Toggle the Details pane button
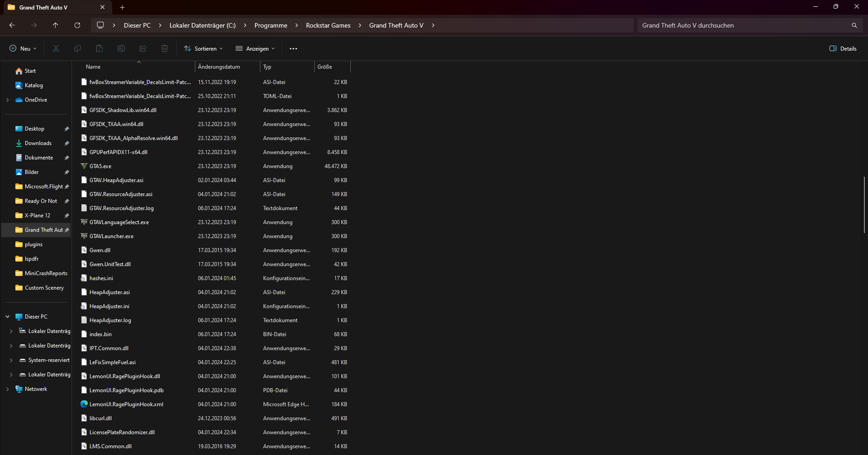868x455 pixels. click(x=843, y=48)
